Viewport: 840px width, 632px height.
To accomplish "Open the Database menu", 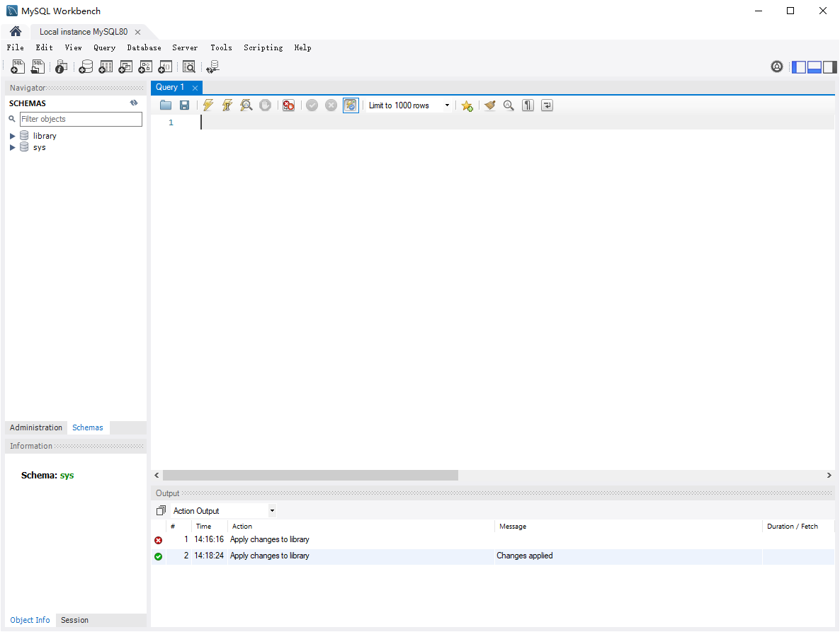I will (144, 47).
